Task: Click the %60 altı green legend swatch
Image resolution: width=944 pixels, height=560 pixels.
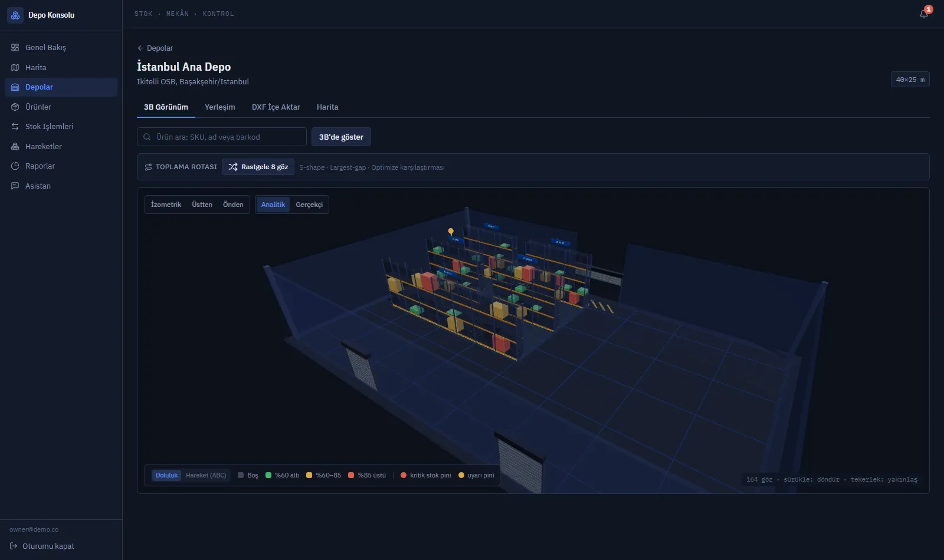Action: point(268,475)
